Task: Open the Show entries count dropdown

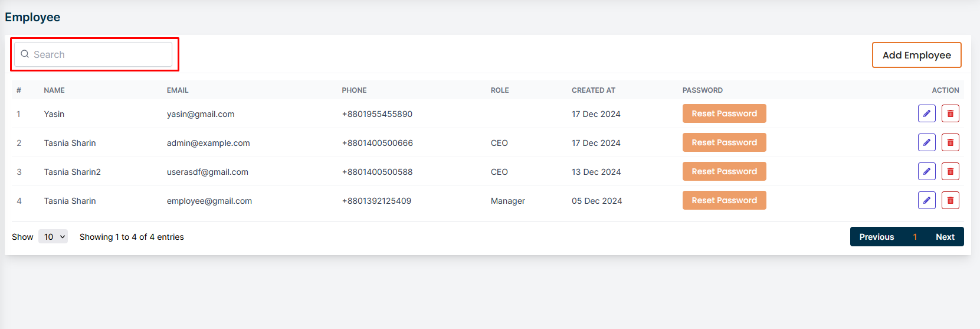Action: pyautogui.click(x=53, y=237)
